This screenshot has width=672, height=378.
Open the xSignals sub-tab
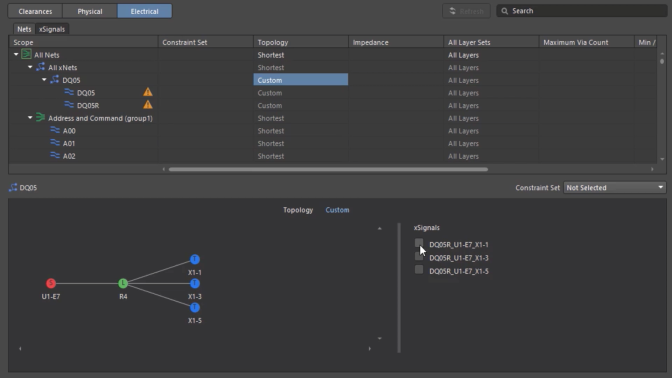(52, 29)
